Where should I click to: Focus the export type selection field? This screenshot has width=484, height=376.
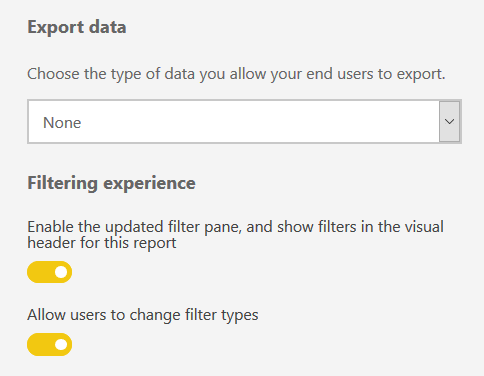pyautogui.click(x=244, y=122)
